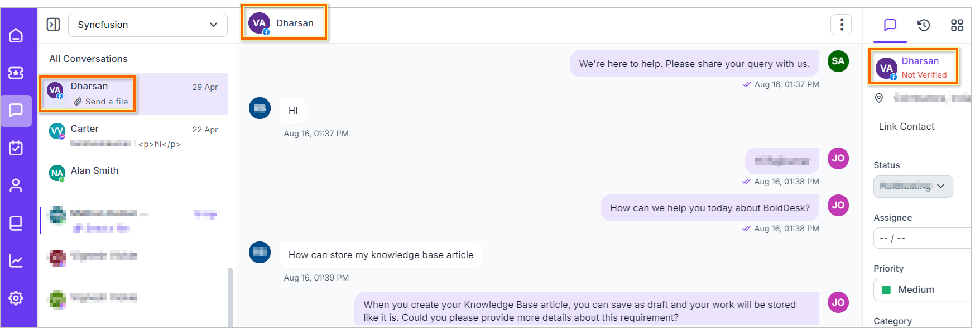This screenshot has width=980, height=328.
Task: Click the 'How can we help you today about BoldDesk?' message
Action: click(x=710, y=208)
